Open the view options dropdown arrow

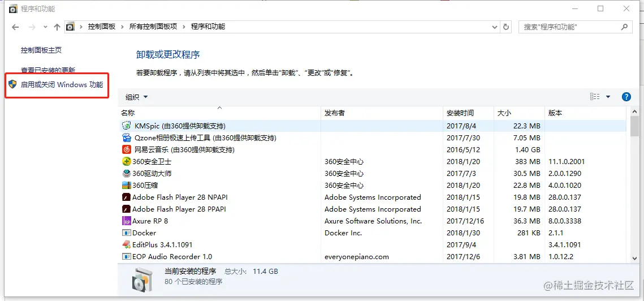coord(608,97)
